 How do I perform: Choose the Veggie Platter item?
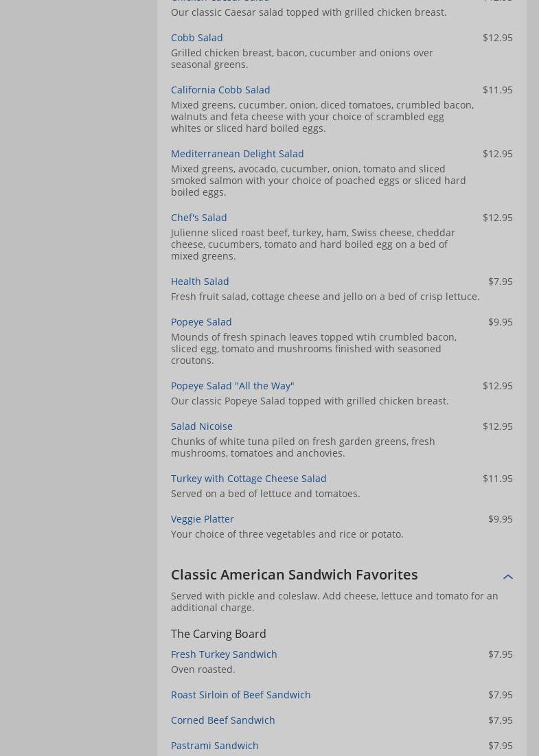pyautogui.click(x=202, y=519)
